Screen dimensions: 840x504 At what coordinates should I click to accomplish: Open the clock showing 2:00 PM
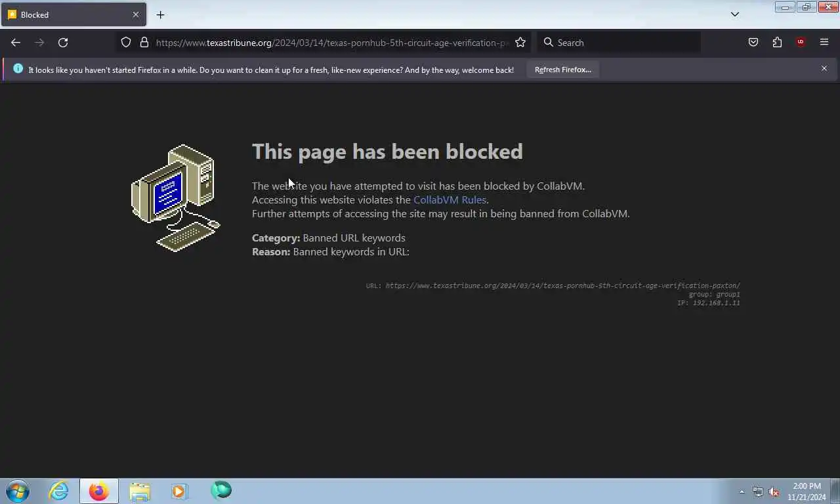(807, 492)
